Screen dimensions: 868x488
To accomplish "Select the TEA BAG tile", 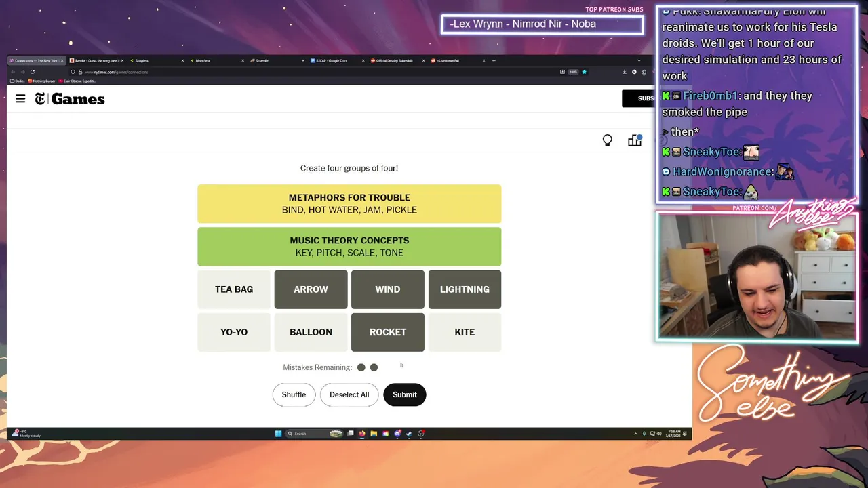I will tap(234, 289).
